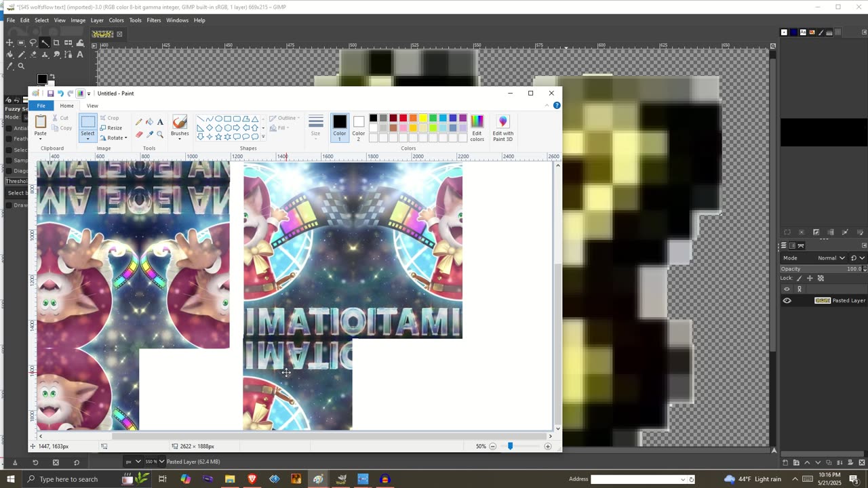868x488 pixels.
Task: Toggle GIMP Diagonal neighbors checkbox
Action: (9, 171)
